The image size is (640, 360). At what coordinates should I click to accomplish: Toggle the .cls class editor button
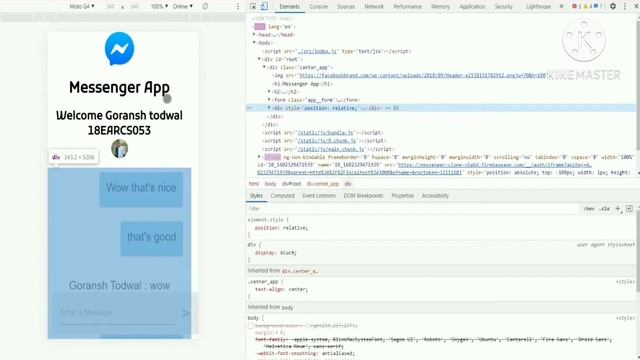point(604,209)
